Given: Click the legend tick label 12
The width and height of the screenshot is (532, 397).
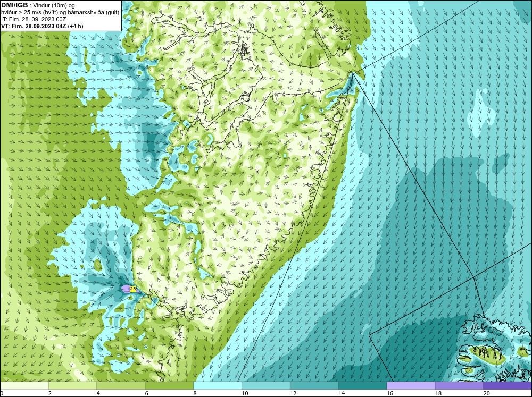Looking at the screenshot, I should pos(293,393).
